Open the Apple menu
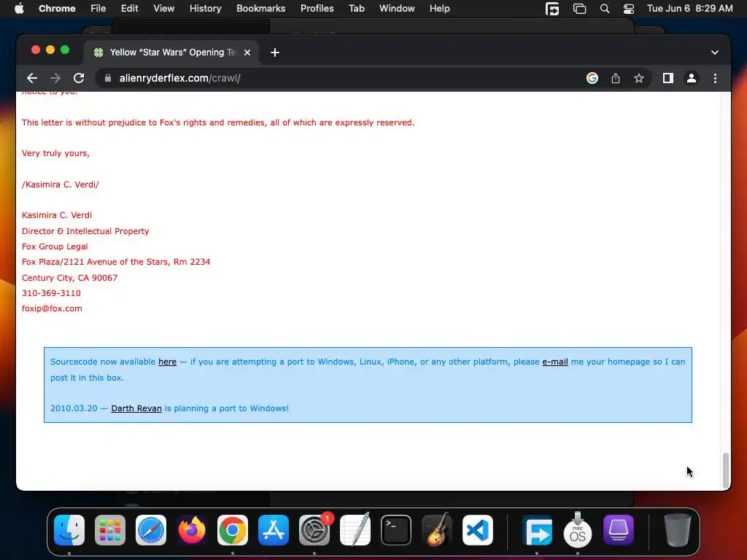The height and width of the screenshot is (560, 747). click(x=19, y=9)
